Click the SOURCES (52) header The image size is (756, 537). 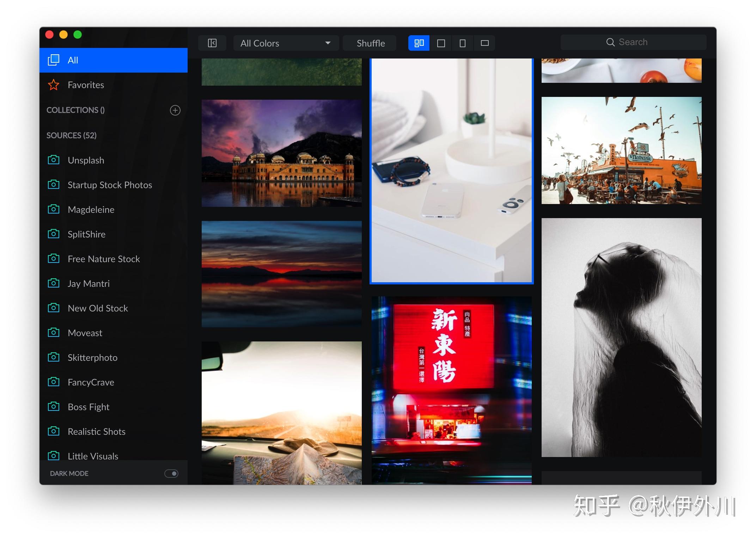72,135
